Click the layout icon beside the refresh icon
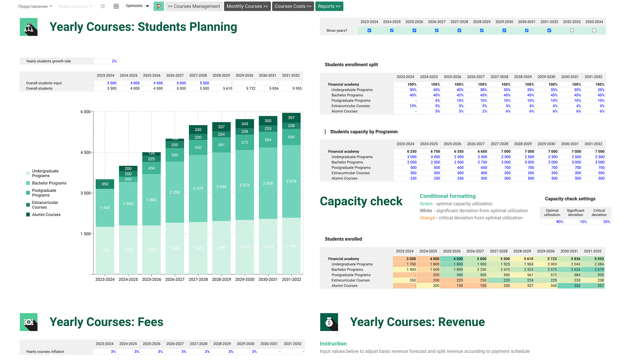Screen dimensions: 637x364 pos(116,6)
